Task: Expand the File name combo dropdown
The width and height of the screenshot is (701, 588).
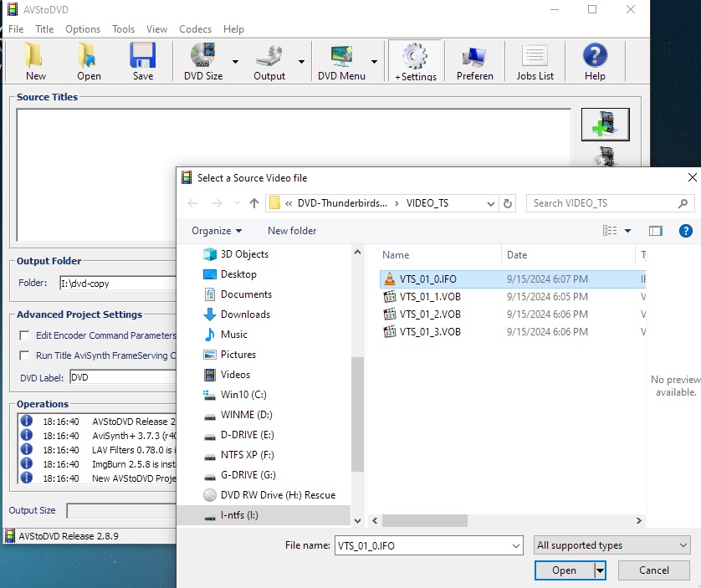Action: coord(515,546)
